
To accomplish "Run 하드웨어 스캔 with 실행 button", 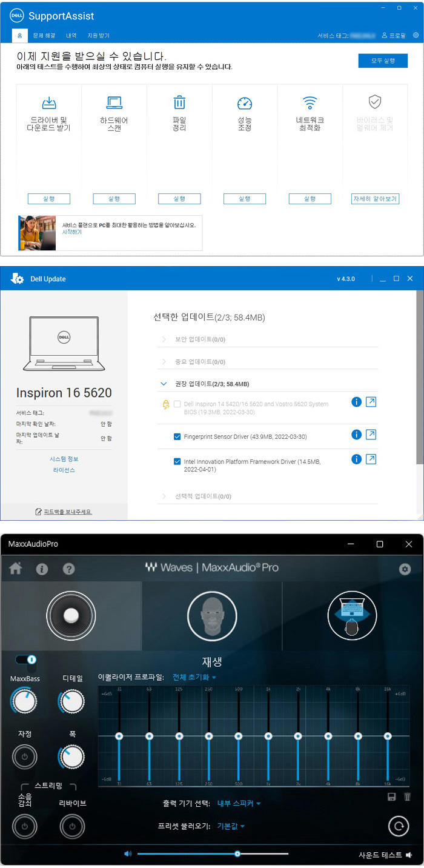I will tap(114, 199).
